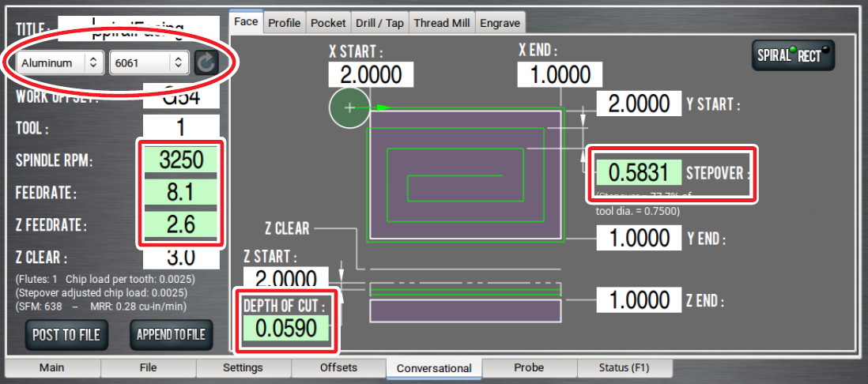Go to the Thread Mill tab
Image resolution: width=868 pixels, height=384 pixels.
[442, 23]
